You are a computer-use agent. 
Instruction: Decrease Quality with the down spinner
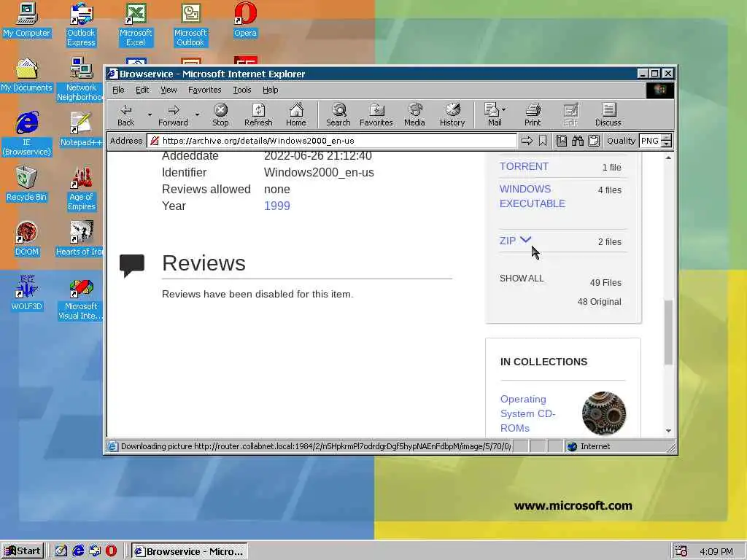coord(667,144)
